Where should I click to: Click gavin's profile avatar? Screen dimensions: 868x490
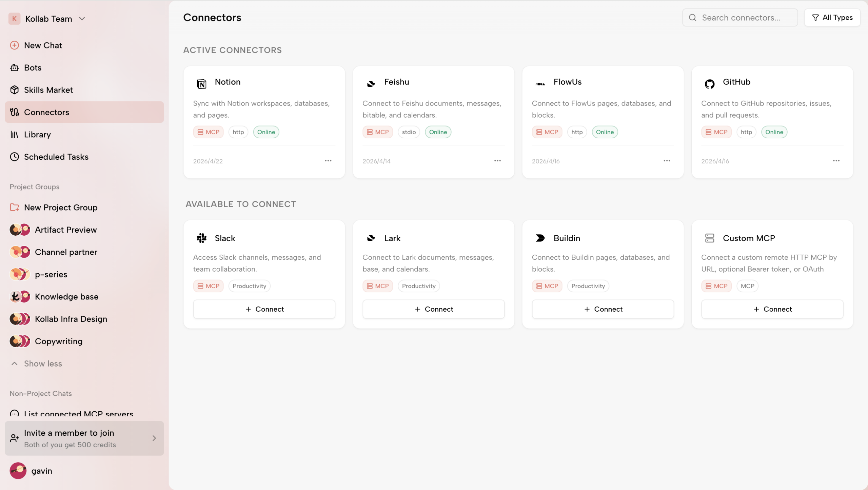[18, 471]
